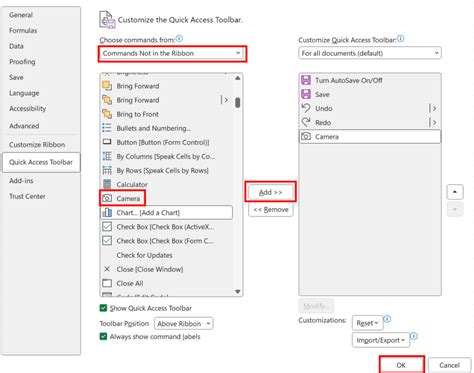The width and height of the screenshot is (474, 373).
Task: Go to Customize Ribbon category
Action: tap(37, 145)
